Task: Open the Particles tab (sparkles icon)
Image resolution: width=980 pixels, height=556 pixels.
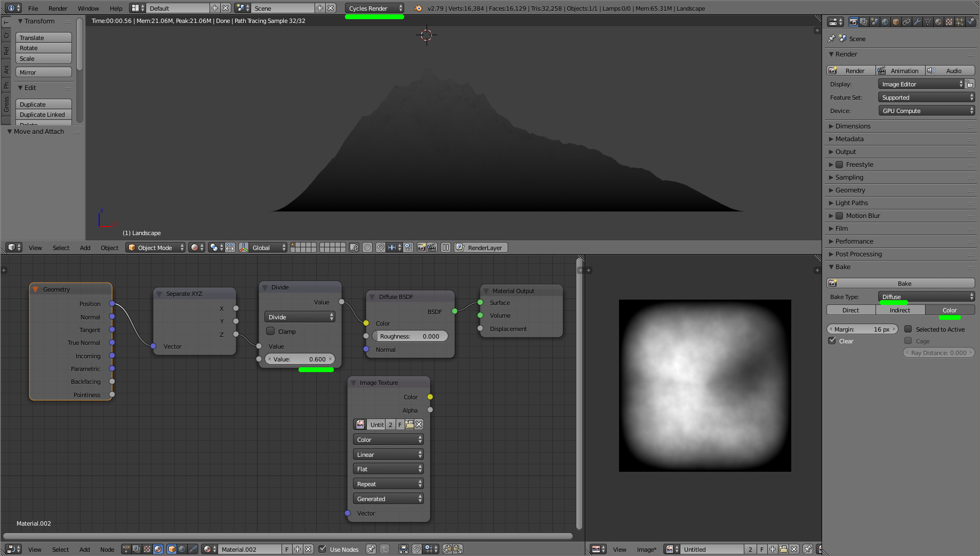Action: coord(960,21)
